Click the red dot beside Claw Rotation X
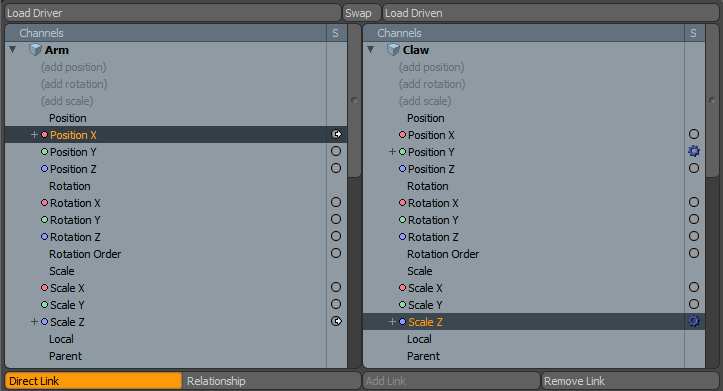 (x=402, y=202)
